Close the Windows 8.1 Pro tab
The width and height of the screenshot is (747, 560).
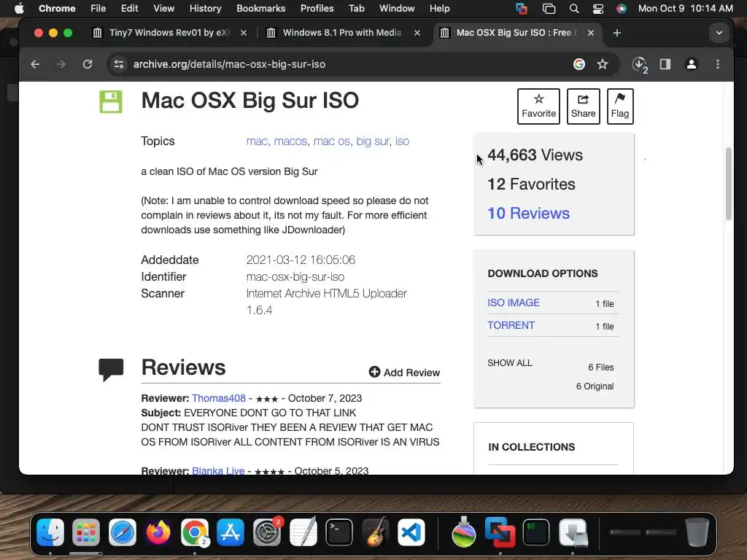417,33
